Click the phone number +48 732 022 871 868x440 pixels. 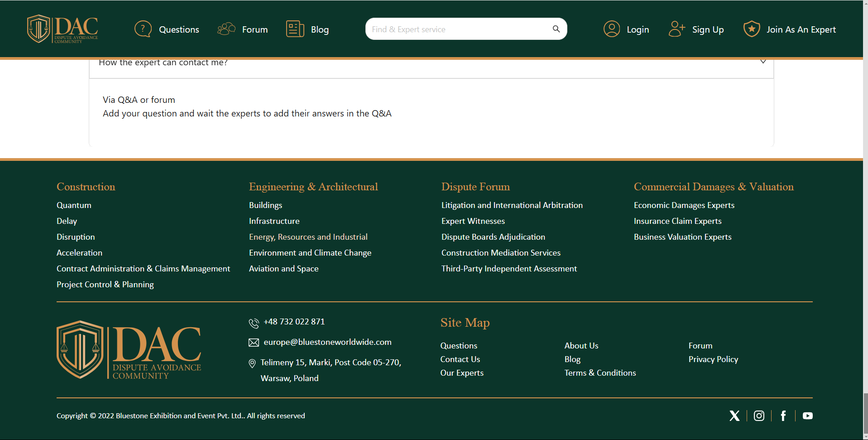pos(294,322)
